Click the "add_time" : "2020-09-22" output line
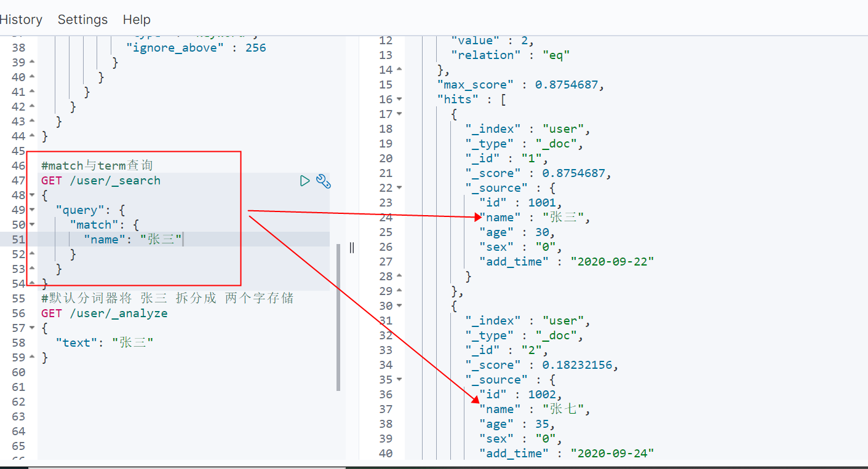The width and height of the screenshot is (868, 469). pos(567,262)
